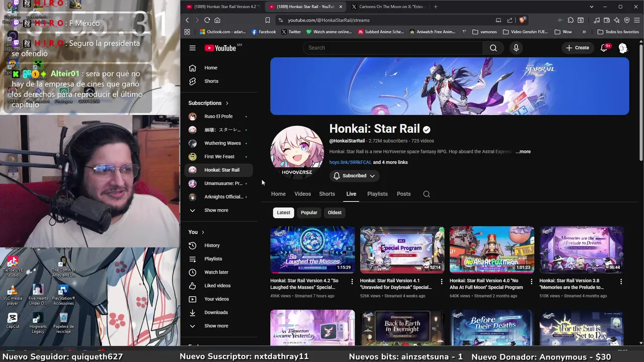The width and height of the screenshot is (644, 362).
Task: Open 'No Aha At Full Moon' video thumbnail
Action: coord(492,250)
